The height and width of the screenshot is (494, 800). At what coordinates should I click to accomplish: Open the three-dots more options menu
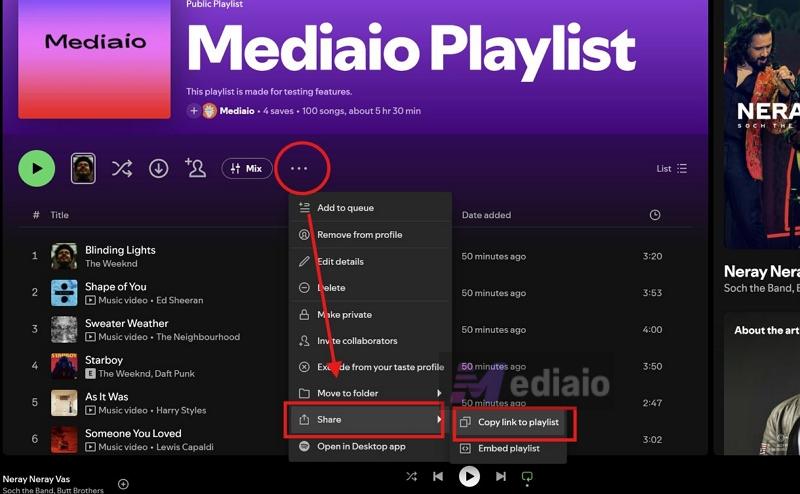coord(299,168)
